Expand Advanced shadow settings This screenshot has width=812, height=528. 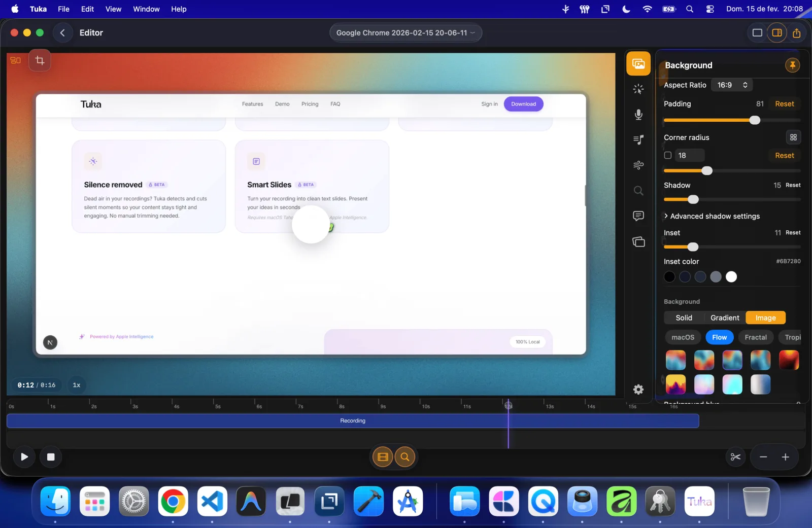[712, 216]
